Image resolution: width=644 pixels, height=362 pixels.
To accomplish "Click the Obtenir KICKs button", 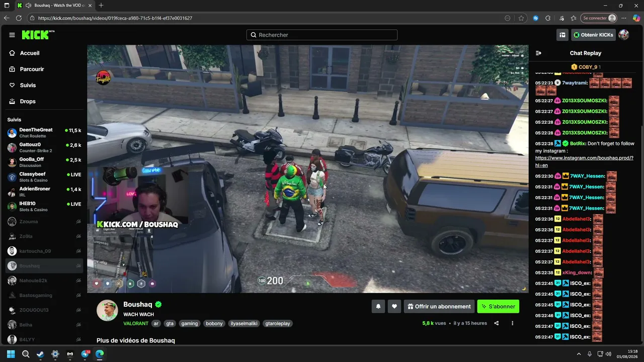I will (593, 35).
